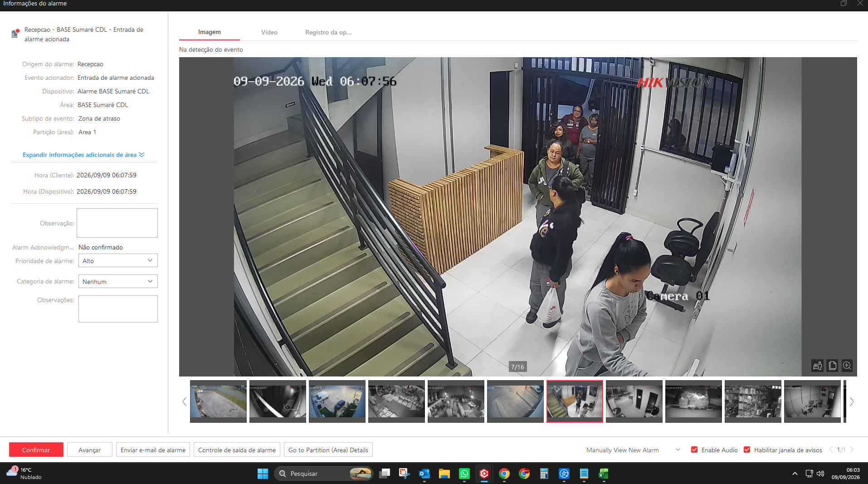Image resolution: width=868 pixels, height=484 pixels.
Task: Open the Categoria de alarme dropdown
Action: pyautogui.click(x=118, y=282)
